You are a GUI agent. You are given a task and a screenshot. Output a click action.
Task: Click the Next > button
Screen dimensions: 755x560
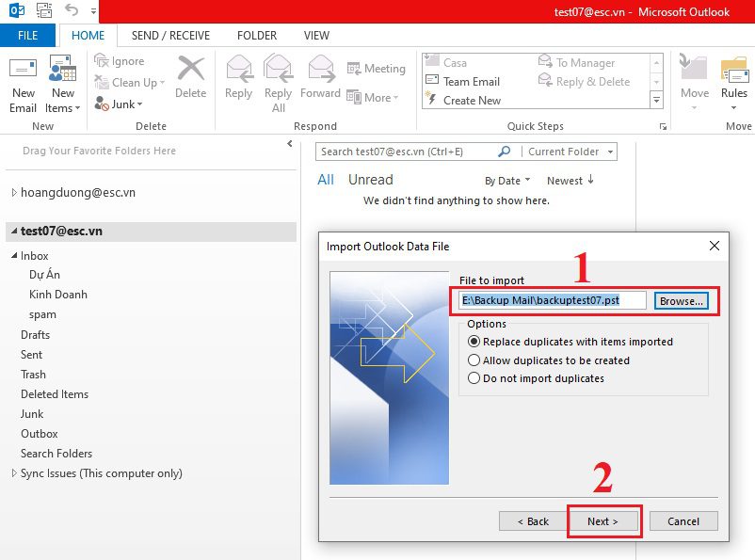[602, 521]
